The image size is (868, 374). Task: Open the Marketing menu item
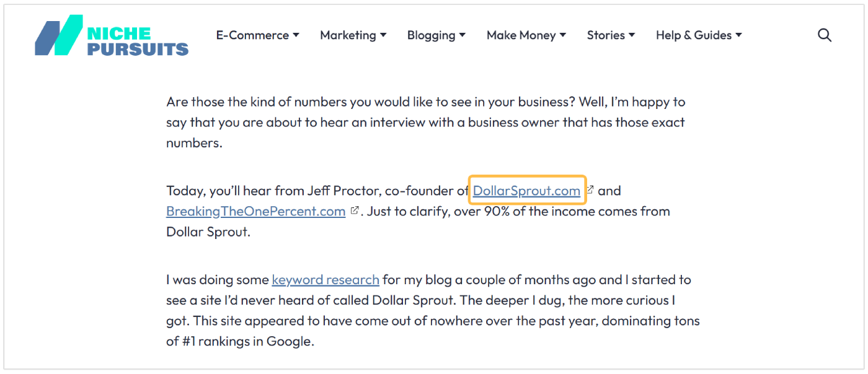pos(348,35)
